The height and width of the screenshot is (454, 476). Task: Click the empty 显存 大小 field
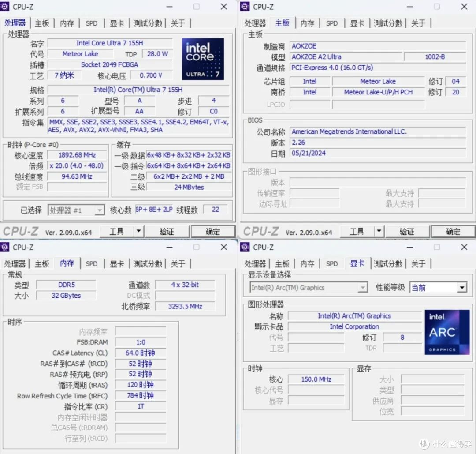(433, 379)
